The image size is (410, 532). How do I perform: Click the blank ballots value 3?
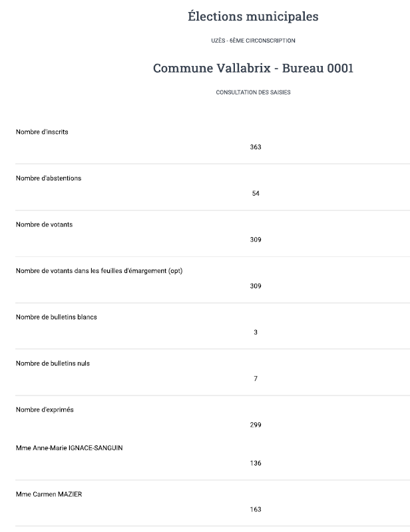256,332
